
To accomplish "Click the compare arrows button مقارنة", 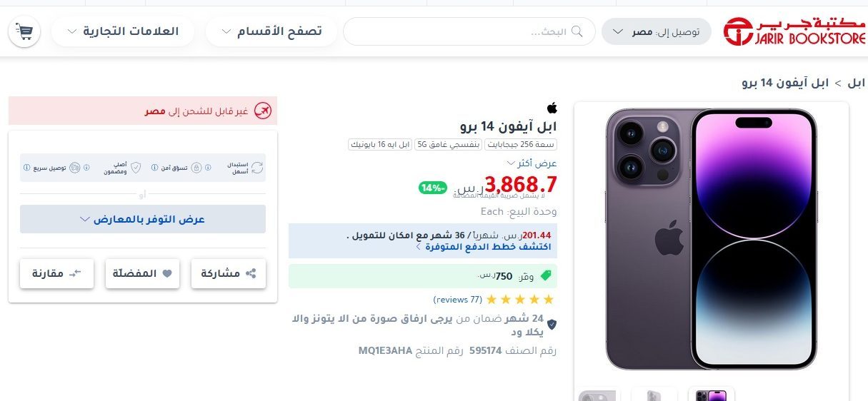I will click(x=57, y=274).
